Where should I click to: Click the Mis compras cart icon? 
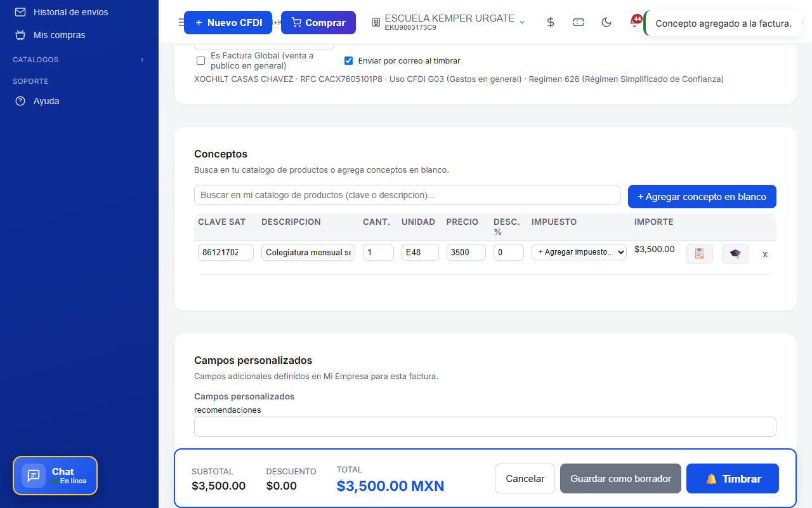[x=20, y=35]
